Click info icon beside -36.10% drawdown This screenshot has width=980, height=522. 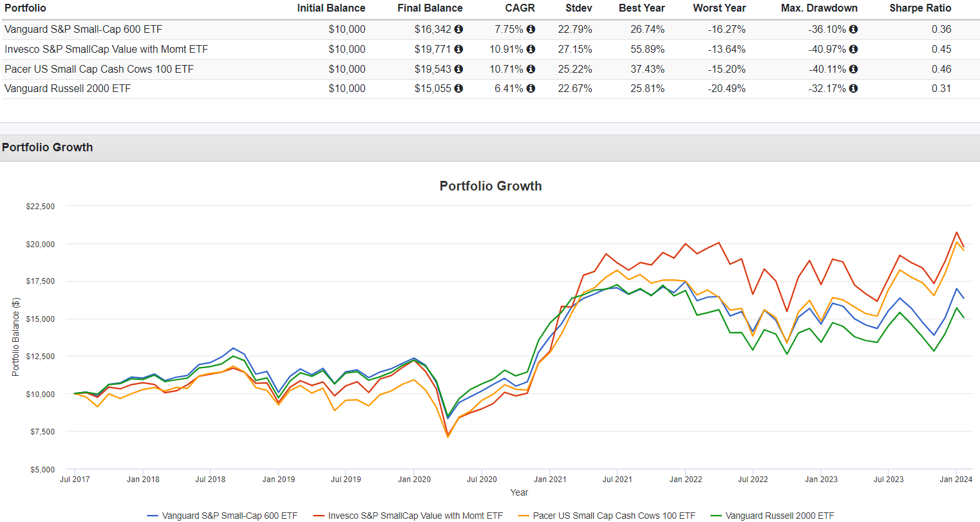(853, 29)
